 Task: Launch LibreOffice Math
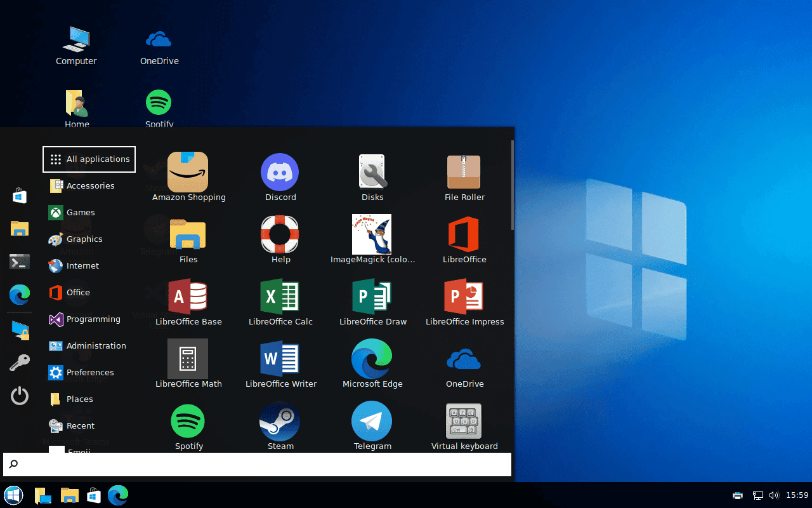coord(188,364)
